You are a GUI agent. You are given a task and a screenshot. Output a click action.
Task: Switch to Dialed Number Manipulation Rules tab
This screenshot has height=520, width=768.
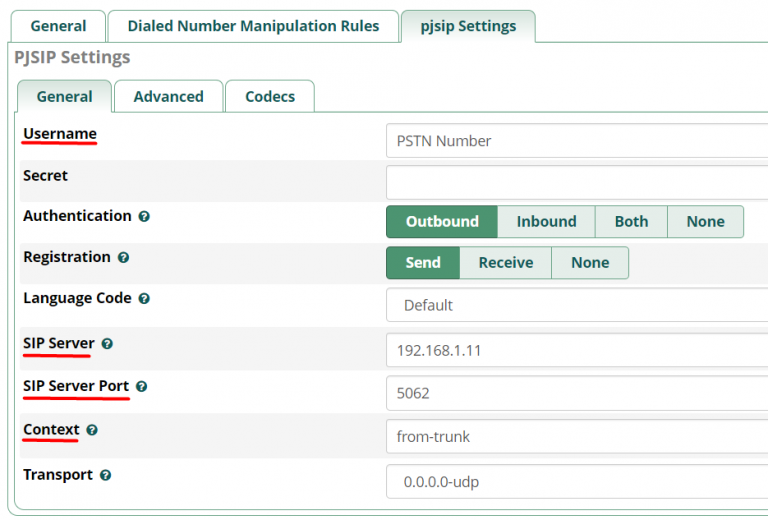click(253, 26)
